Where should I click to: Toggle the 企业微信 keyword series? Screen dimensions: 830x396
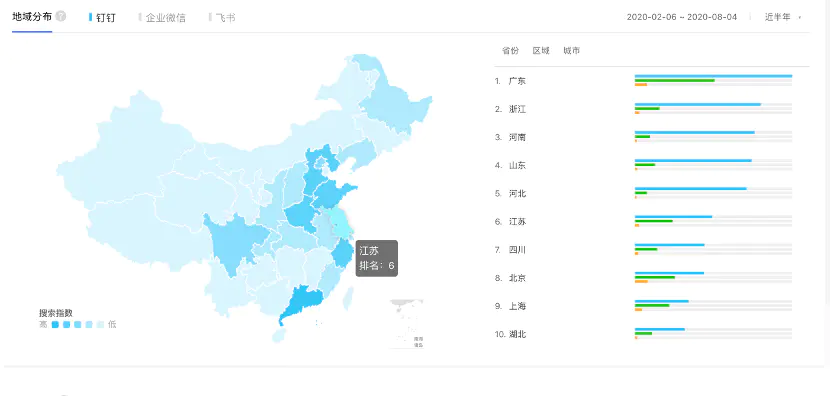(162, 17)
